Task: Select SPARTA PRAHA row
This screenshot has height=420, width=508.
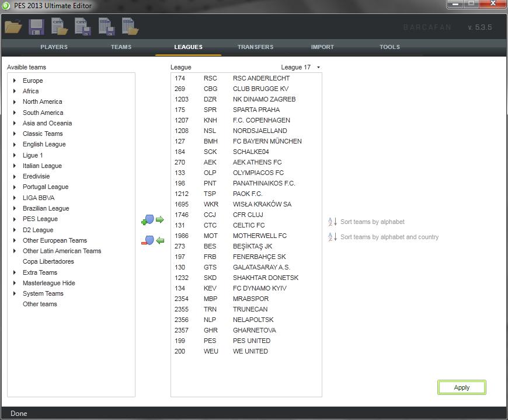Action: [246, 110]
